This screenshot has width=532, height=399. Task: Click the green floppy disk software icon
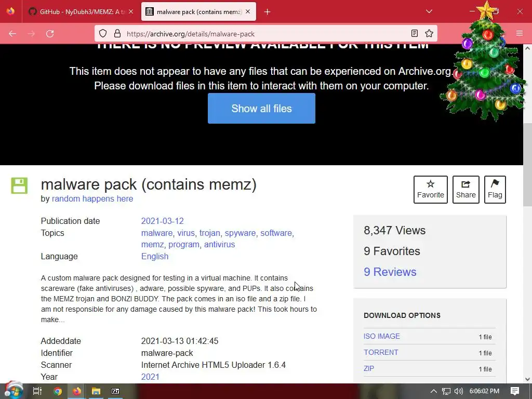point(19,185)
